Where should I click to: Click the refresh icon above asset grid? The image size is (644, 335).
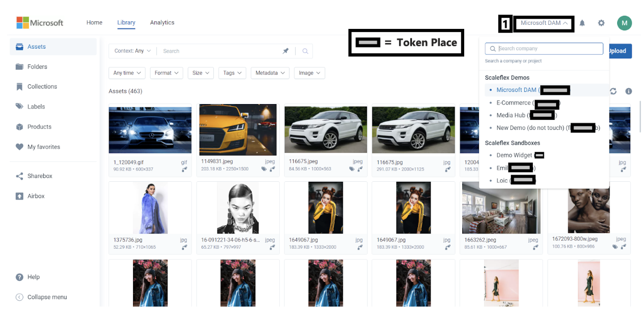coord(614,91)
